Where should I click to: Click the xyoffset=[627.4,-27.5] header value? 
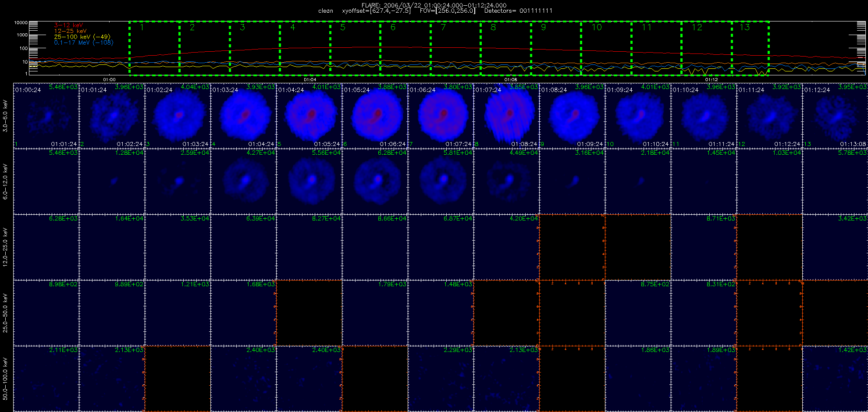pyautogui.click(x=377, y=11)
